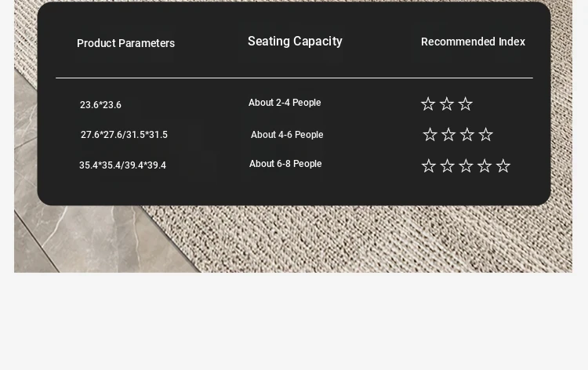Select the 35.4*35.4/39.4*39.4 size text
The width and height of the screenshot is (588, 370).
[122, 165]
